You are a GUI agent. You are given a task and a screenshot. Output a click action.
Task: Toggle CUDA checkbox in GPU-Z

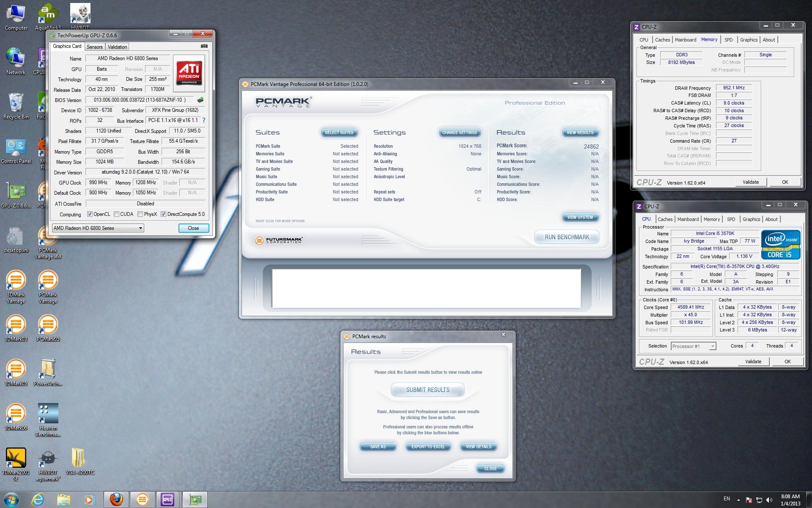pyautogui.click(x=116, y=214)
